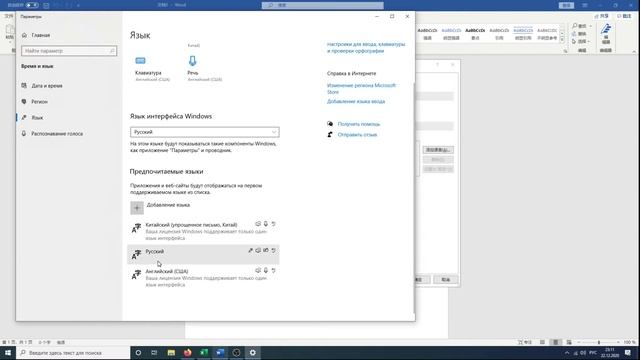Switch to Print Layout view in Word status bar
The height and width of the screenshot is (360, 640).
(555, 342)
